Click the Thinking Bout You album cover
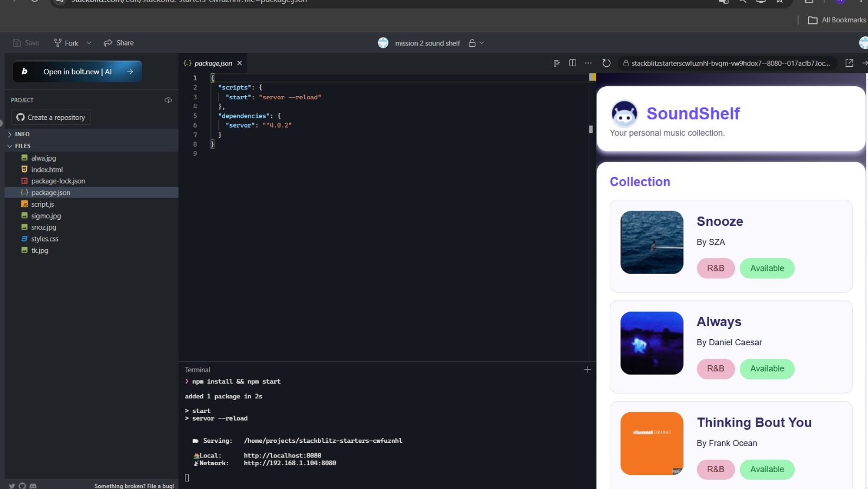Image resolution: width=868 pixels, height=489 pixels. pyautogui.click(x=652, y=443)
